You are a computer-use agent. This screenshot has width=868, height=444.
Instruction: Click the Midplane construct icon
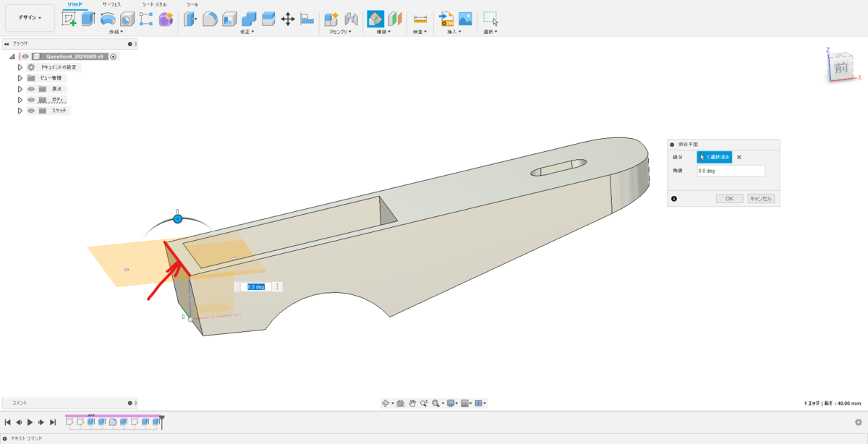tap(395, 20)
